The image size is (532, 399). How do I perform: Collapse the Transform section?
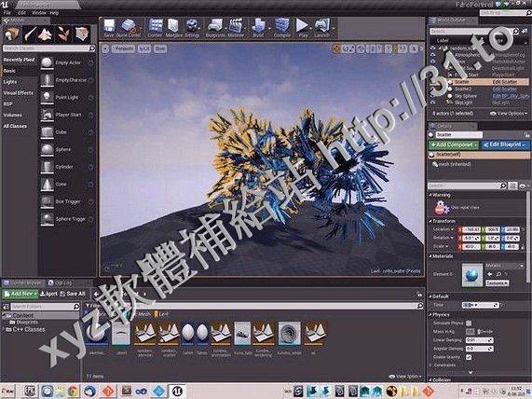pos(430,221)
